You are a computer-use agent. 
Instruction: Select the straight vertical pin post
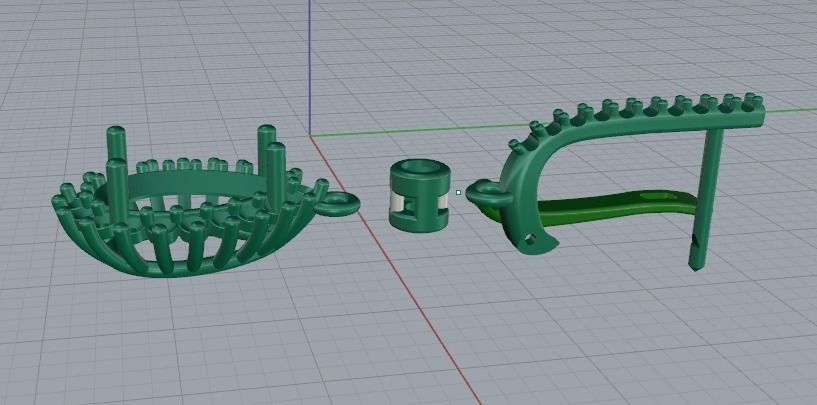click(x=707, y=198)
